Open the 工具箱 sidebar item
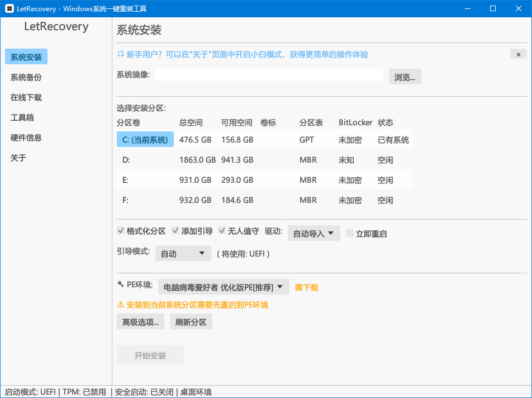The height and width of the screenshot is (398, 532). (x=22, y=117)
